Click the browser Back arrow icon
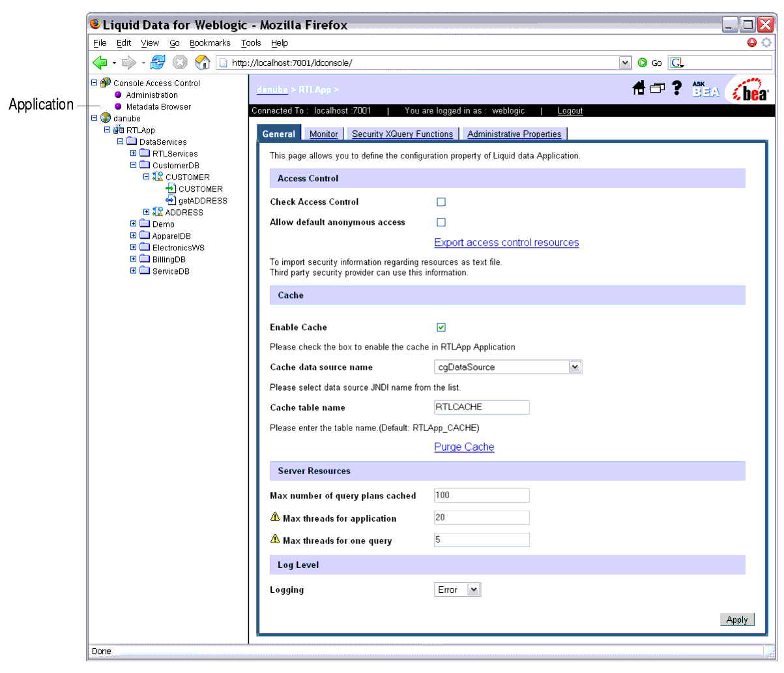784x673 pixels. (x=100, y=63)
